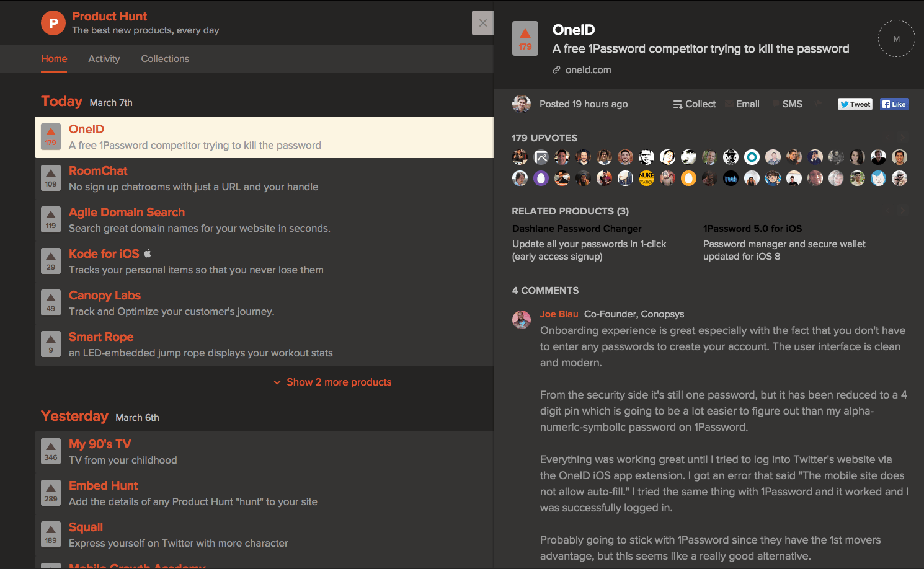Click the Product Hunt logo icon
The height and width of the screenshot is (569, 924).
coord(53,22)
